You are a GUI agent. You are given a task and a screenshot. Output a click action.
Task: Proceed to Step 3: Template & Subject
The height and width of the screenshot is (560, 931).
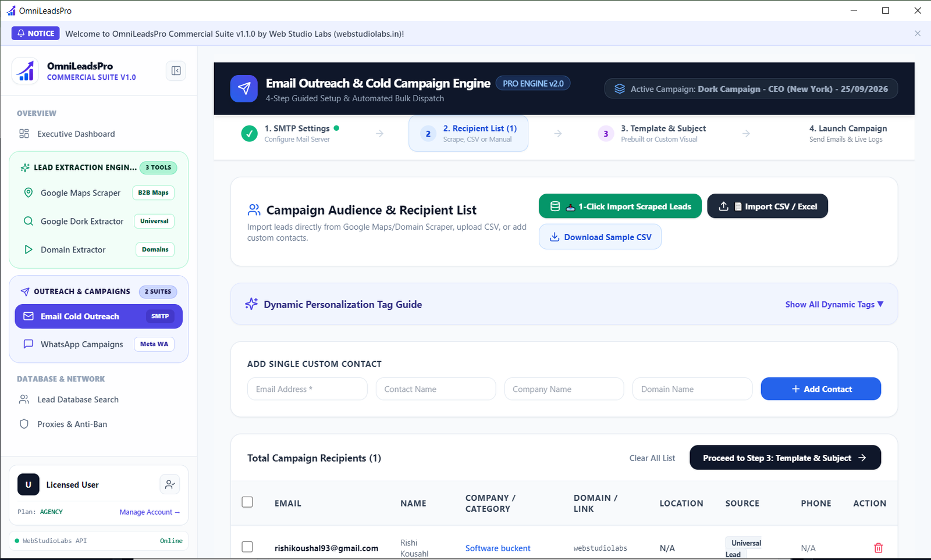(785, 458)
